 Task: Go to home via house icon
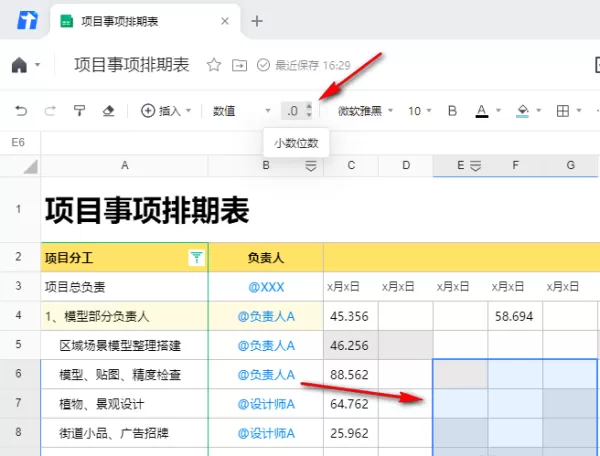click(20, 65)
